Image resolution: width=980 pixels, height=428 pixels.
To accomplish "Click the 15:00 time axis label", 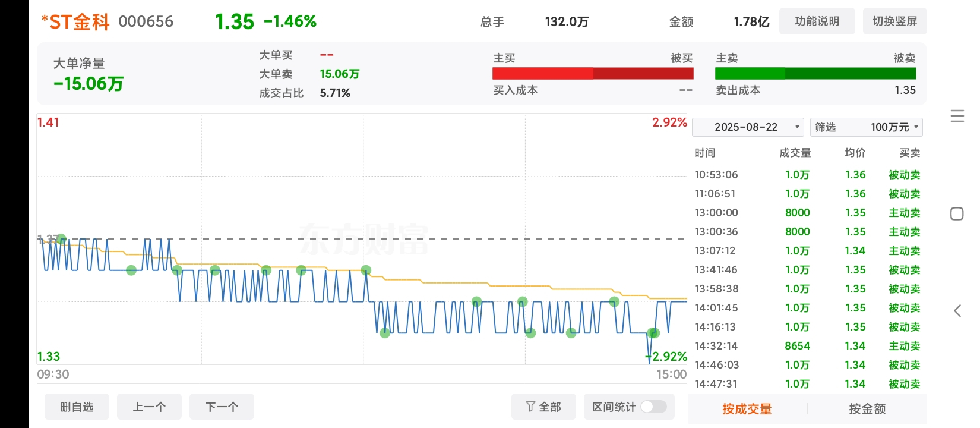I will click(x=671, y=374).
